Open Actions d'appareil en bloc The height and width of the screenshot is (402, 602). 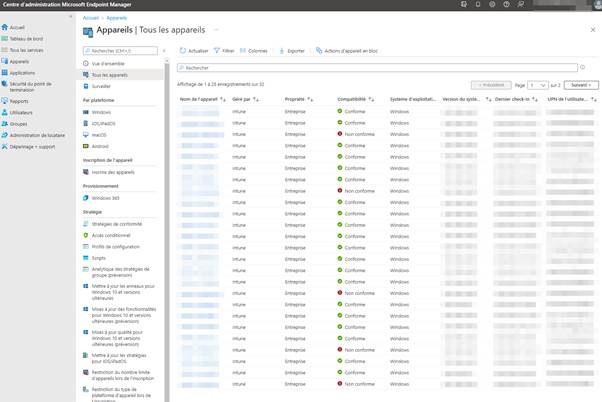[347, 51]
